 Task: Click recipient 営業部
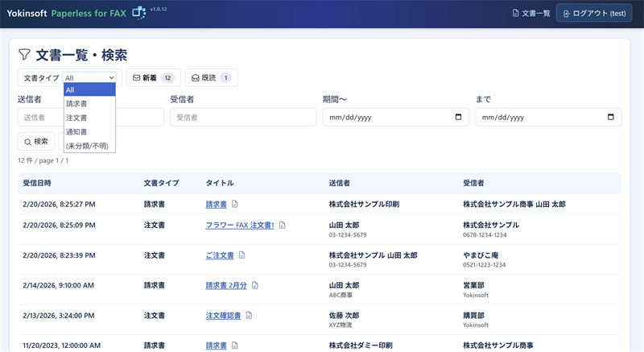(473, 285)
